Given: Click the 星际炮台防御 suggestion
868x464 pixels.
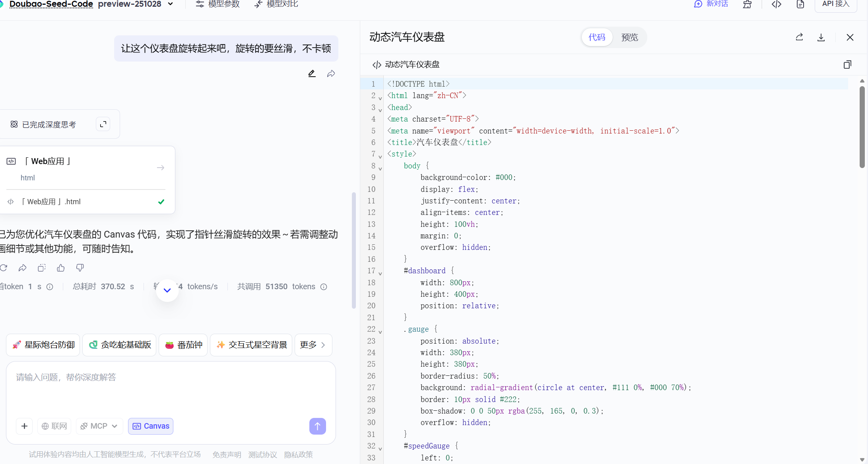Looking at the screenshot, I should pos(43,345).
